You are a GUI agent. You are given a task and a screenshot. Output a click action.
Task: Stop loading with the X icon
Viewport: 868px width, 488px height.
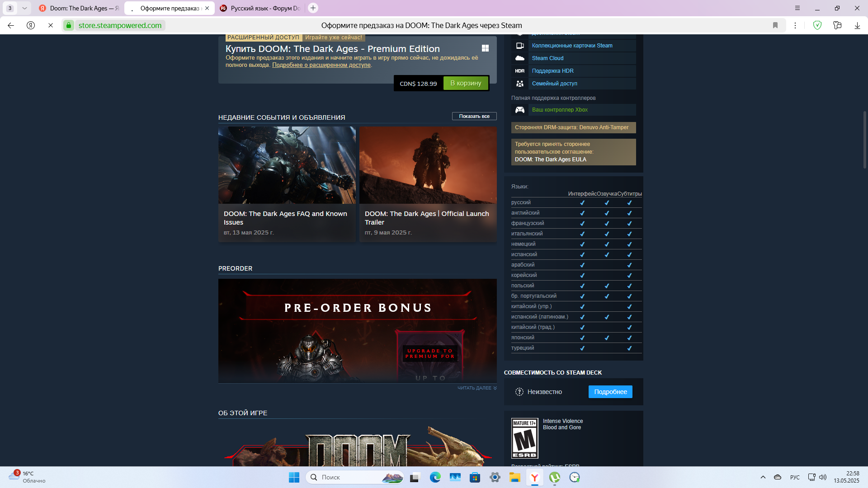[x=51, y=25]
